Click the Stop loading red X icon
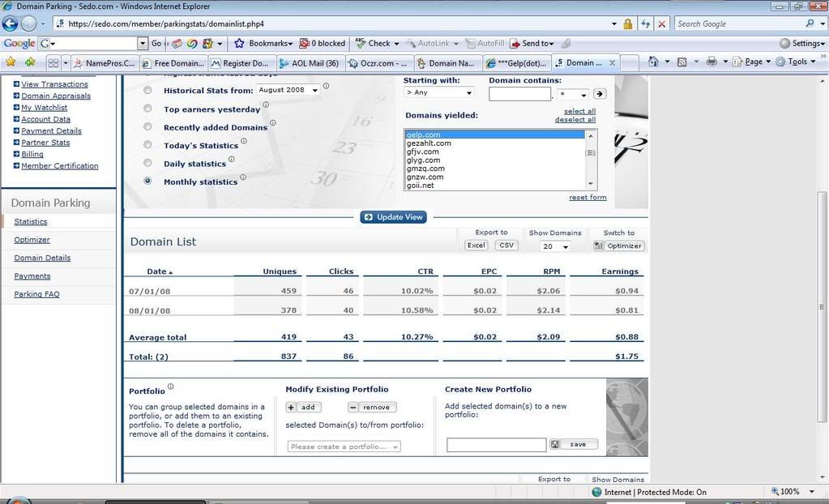Image resolution: width=829 pixels, height=504 pixels. (661, 24)
